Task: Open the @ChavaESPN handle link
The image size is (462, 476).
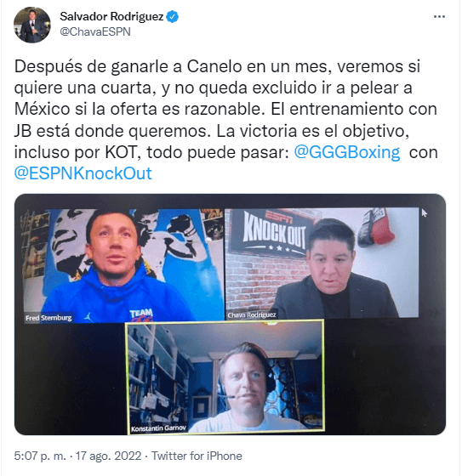Action: 95,31
